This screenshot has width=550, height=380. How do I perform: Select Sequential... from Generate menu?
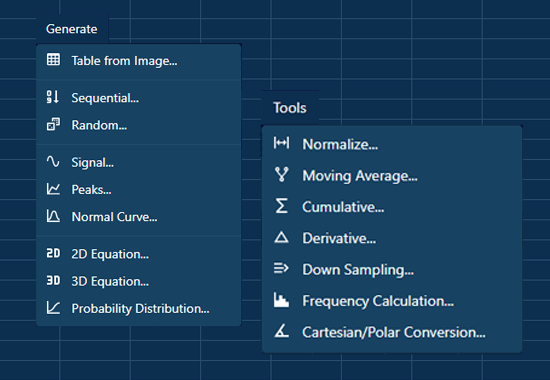click(139, 98)
